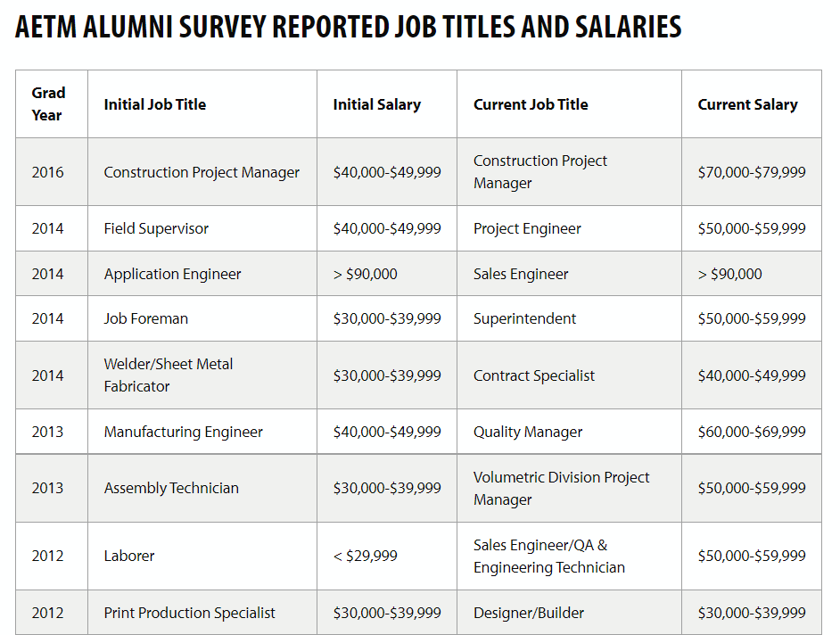Select the Laborer job title cell
The height and width of the screenshot is (635, 840).
coord(202,556)
